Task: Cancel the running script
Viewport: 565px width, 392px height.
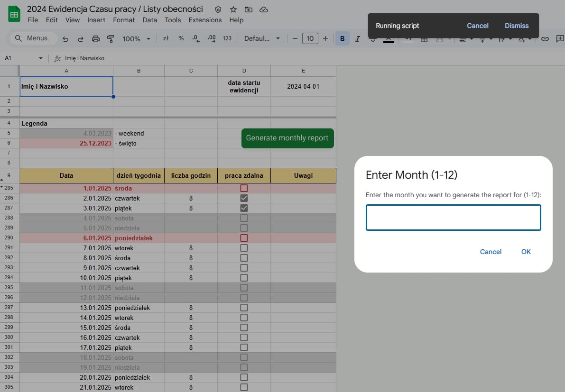Action: click(477, 26)
